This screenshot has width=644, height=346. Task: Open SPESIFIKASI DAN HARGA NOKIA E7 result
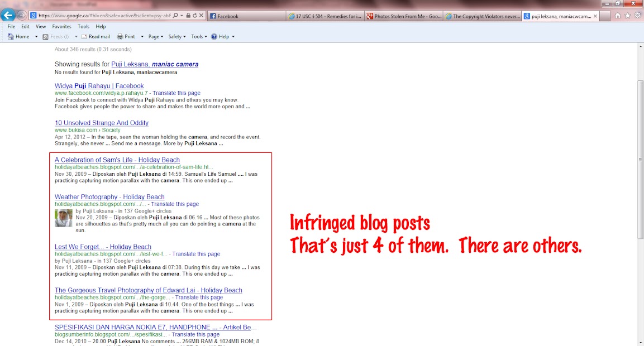pos(156,327)
